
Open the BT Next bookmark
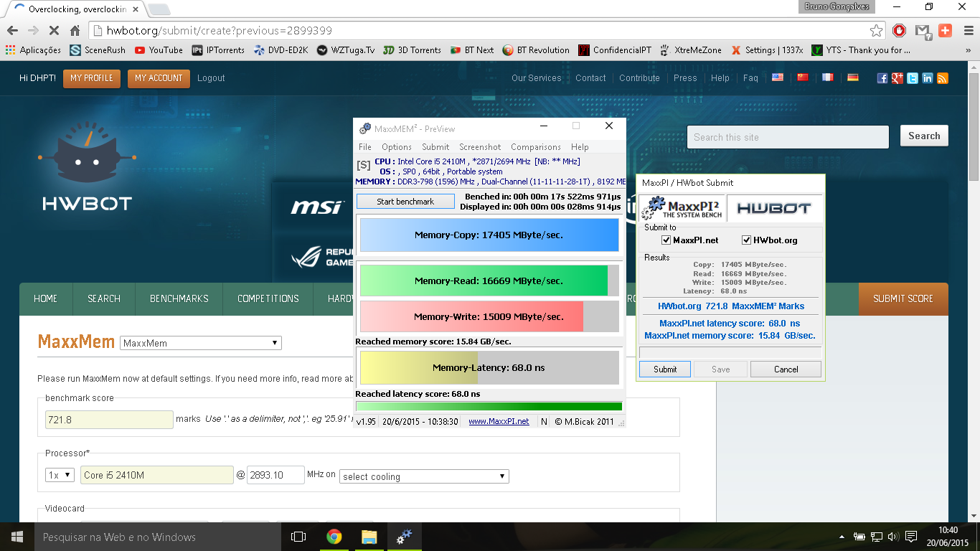(472, 50)
